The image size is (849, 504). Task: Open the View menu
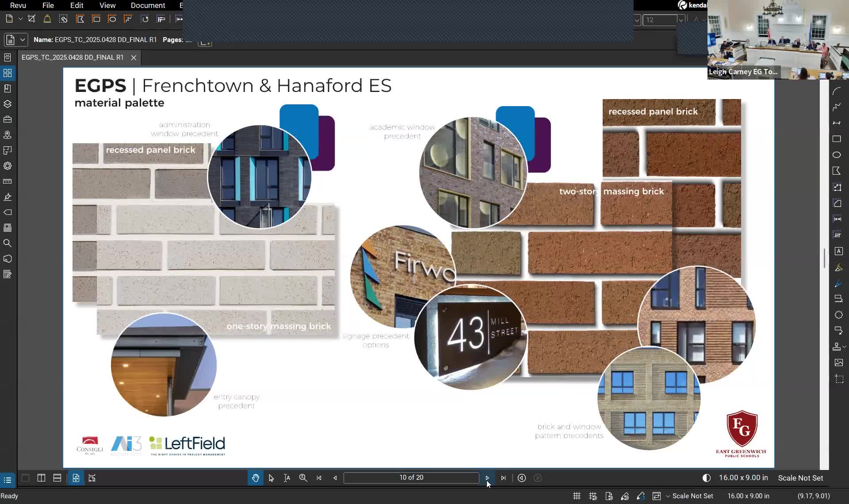[x=107, y=5]
